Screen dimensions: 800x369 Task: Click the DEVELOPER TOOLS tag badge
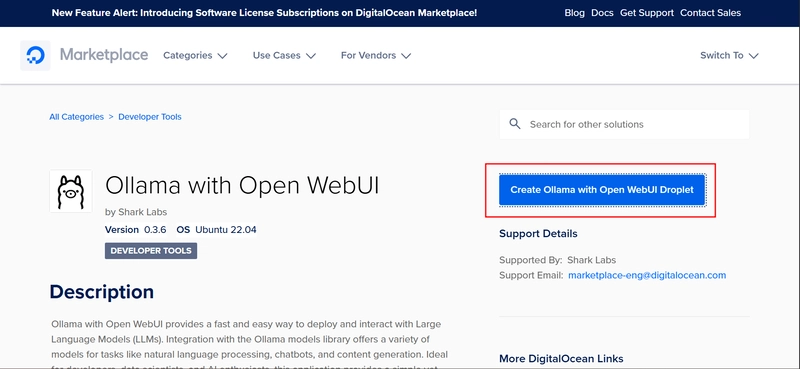coord(151,251)
